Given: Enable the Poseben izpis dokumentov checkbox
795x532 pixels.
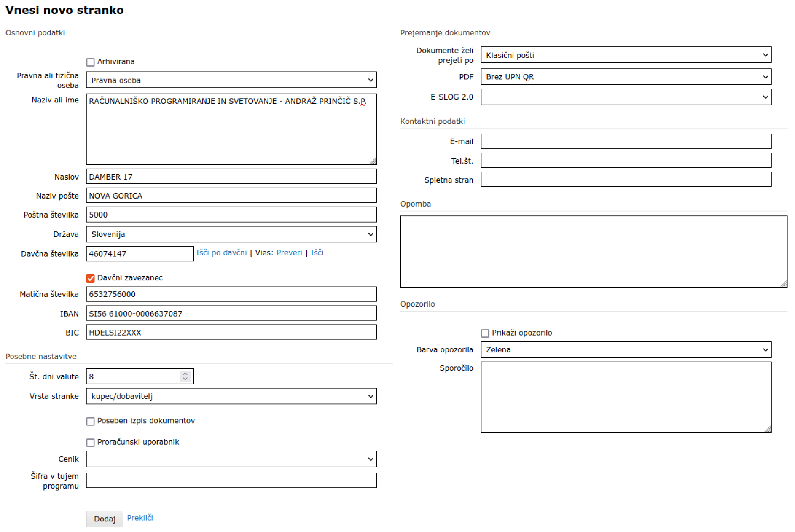Looking at the screenshot, I should click(x=91, y=421).
